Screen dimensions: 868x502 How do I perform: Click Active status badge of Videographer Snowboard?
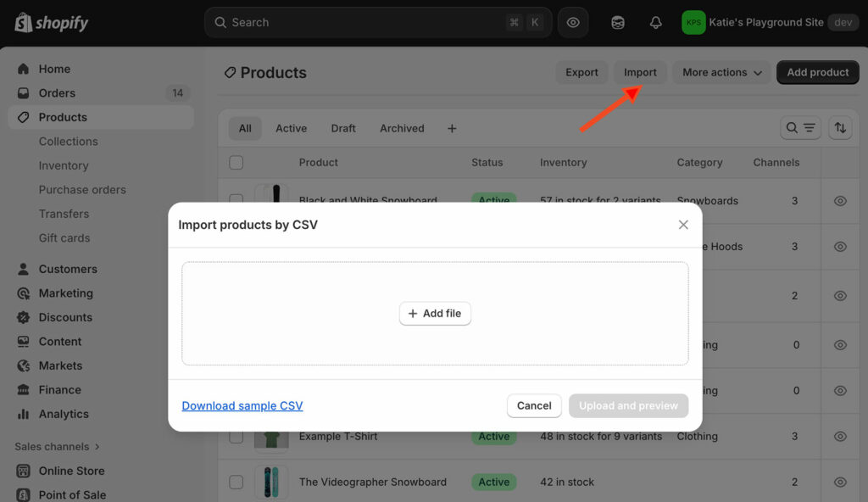click(494, 482)
